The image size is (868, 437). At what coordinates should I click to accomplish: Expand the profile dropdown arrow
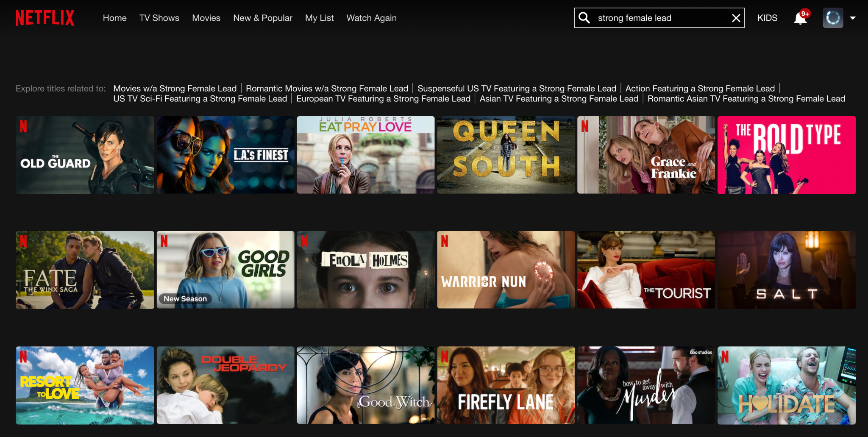853,18
